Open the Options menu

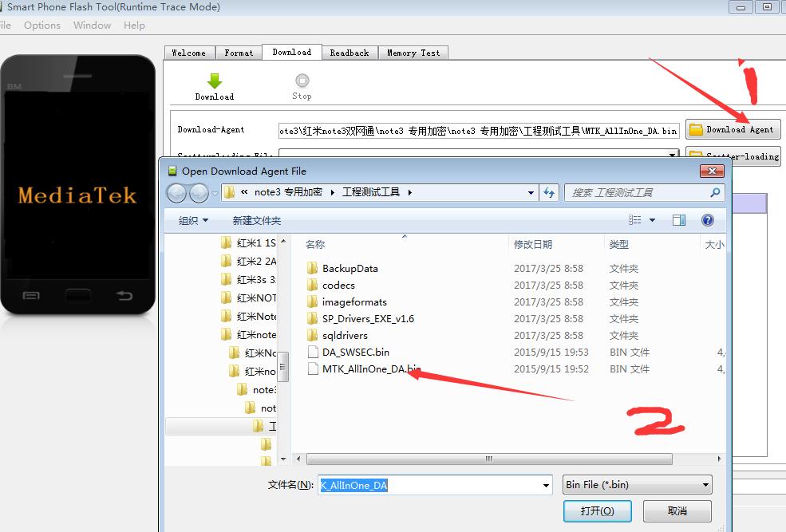point(41,25)
